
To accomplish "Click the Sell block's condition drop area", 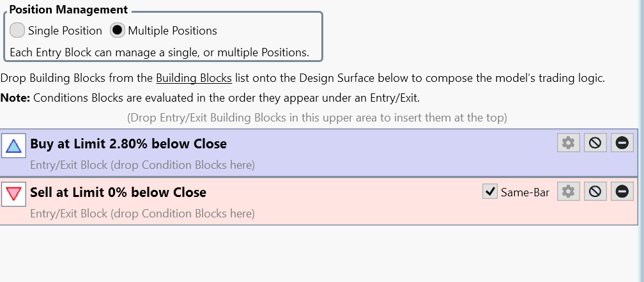I will click(142, 214).
